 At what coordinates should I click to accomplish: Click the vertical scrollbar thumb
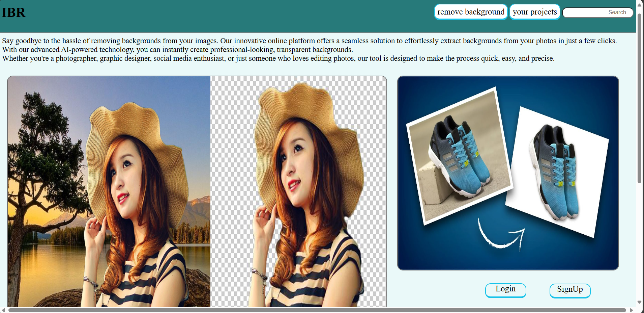coord(639,98)
